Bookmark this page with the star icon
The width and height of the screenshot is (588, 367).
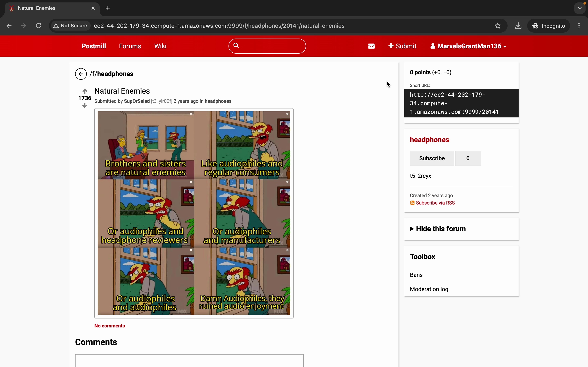[x=498, y=26]
